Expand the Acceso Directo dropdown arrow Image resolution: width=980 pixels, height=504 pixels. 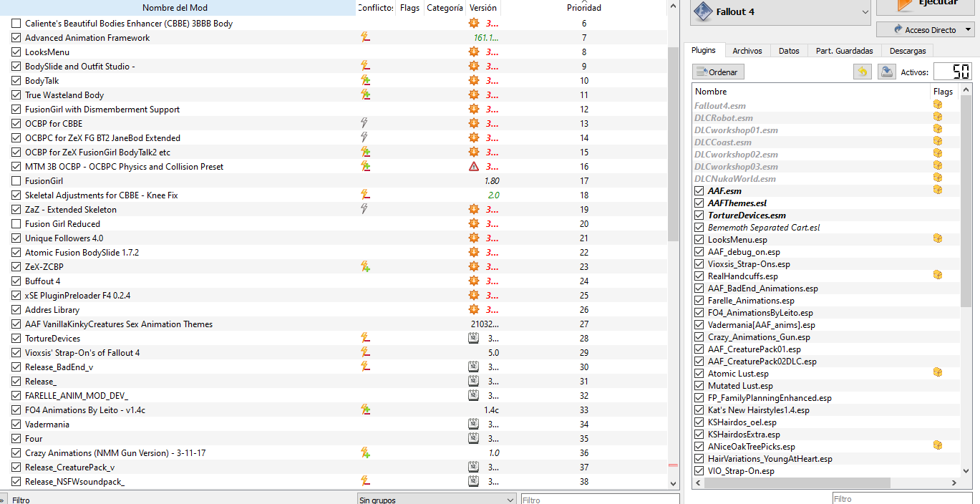tap(968, 30)
